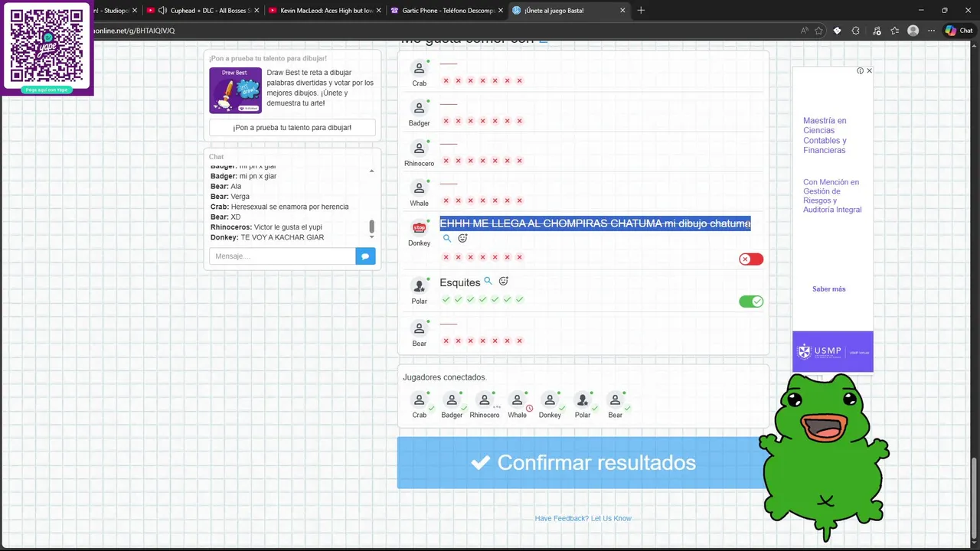Viewport: 980px width, 551px height.
Task: Select Rhinocero in connected players
Action: 485,405
